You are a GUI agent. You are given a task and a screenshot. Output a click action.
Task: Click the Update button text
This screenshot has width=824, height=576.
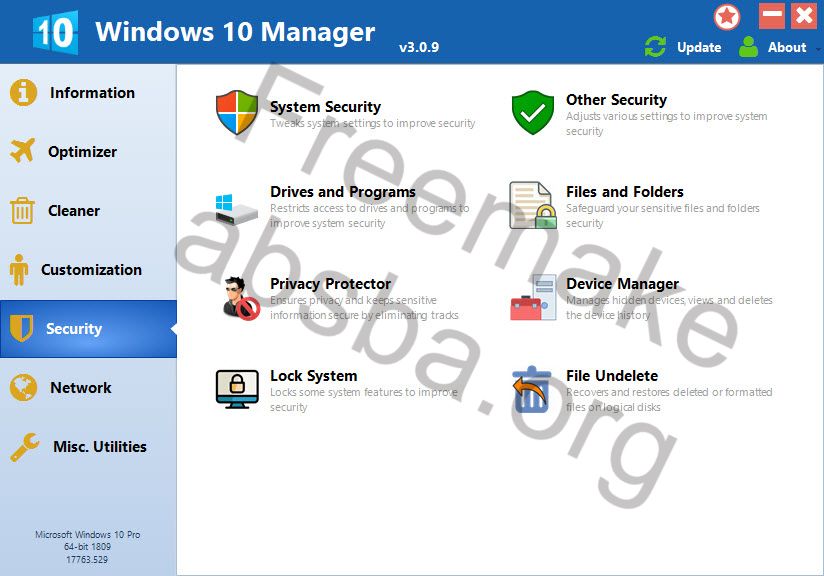699,47
